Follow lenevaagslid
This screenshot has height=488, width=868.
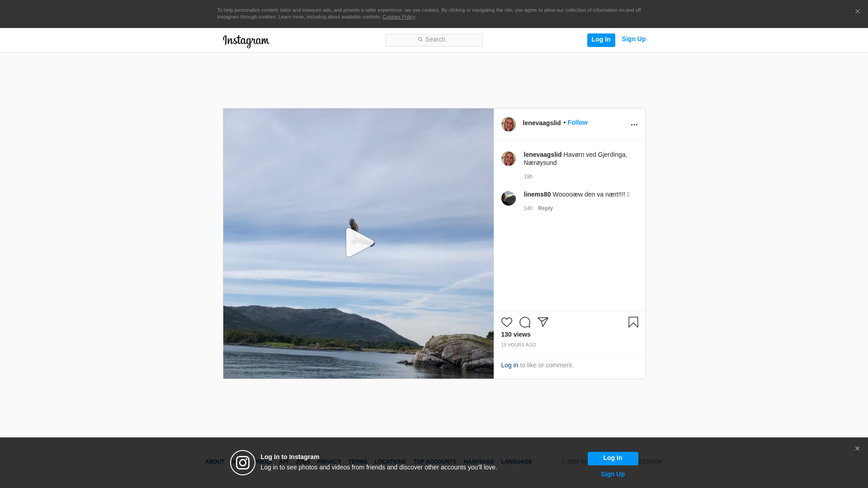[577, 122]
